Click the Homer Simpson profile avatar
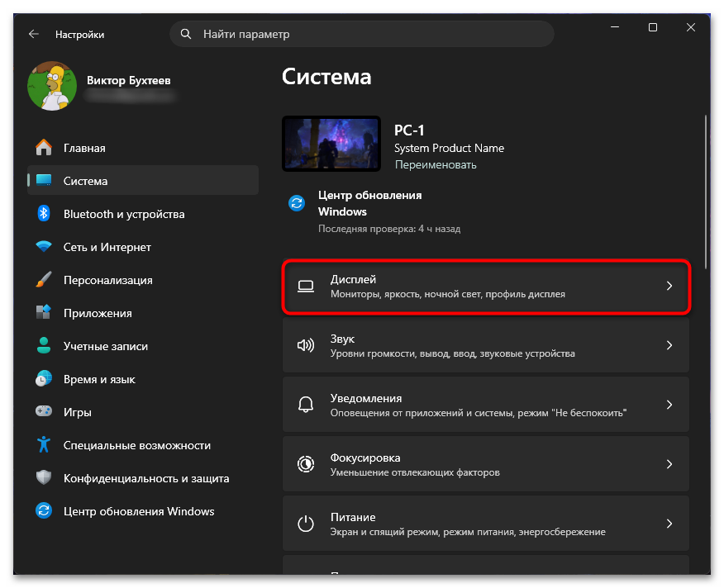 click(x=52, y=86)
